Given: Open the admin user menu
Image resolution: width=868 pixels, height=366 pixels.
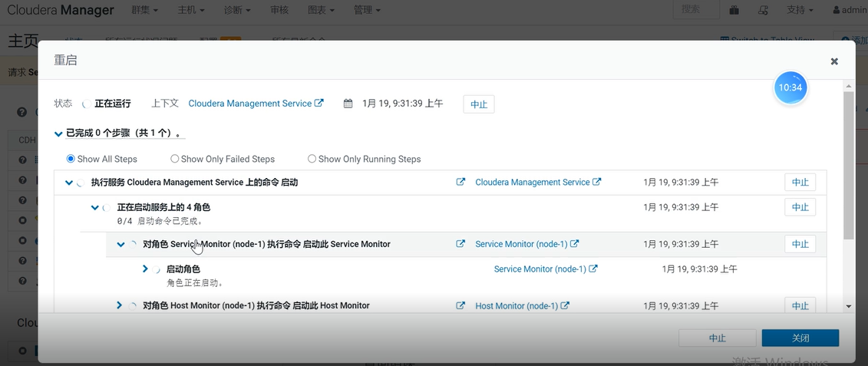Looking at the screenshot, I should 850,10.
